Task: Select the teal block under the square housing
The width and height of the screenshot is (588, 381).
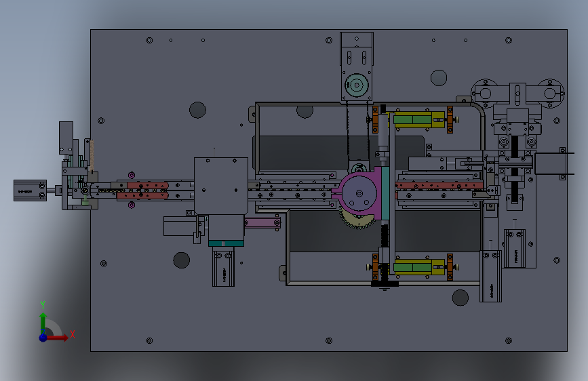Action: tap(226, 243)
